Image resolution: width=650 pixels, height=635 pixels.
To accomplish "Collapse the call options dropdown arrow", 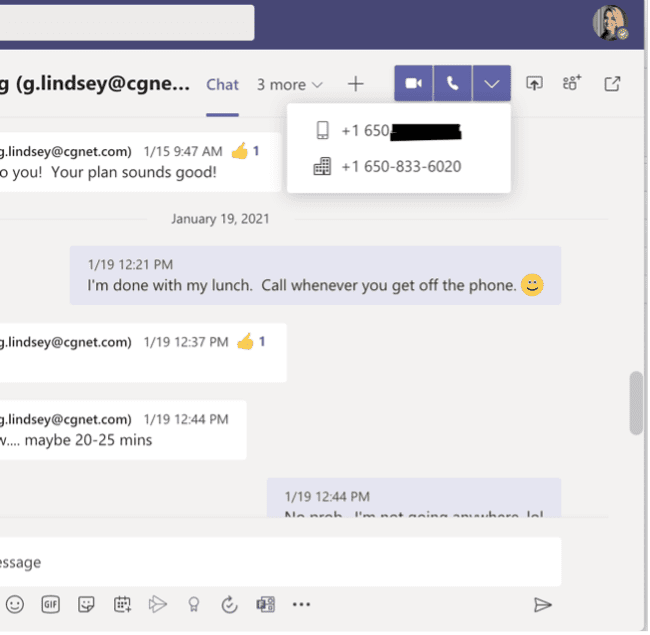I will [491, 84].
